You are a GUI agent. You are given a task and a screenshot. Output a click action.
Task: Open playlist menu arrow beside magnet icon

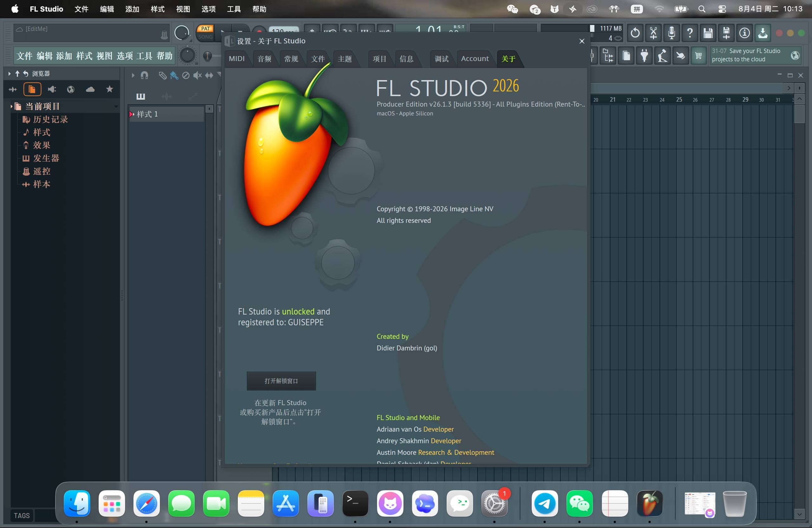pos(133,76)
